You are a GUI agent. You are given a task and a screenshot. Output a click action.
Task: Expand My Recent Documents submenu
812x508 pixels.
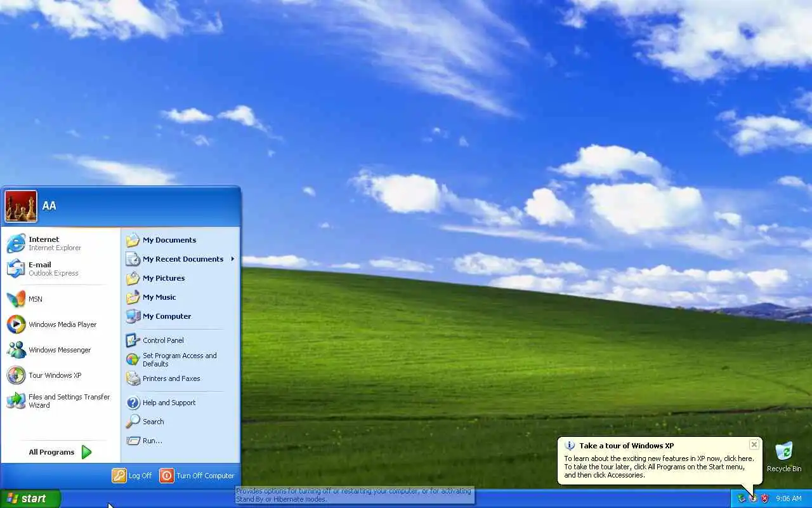[x=180, y=259]
